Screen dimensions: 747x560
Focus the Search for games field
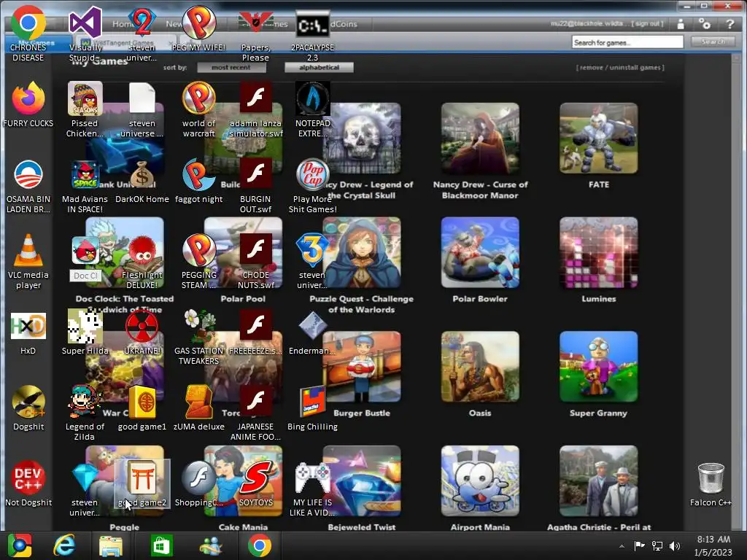click(627, 42)
